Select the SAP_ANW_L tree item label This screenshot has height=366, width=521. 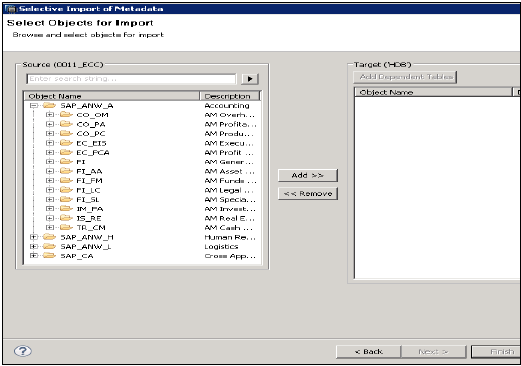pyautogui.click(x=86, y=247)
